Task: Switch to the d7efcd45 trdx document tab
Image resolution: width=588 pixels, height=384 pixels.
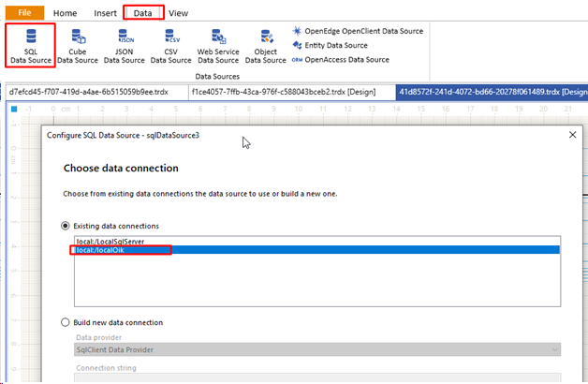Action: coord(89,92)
